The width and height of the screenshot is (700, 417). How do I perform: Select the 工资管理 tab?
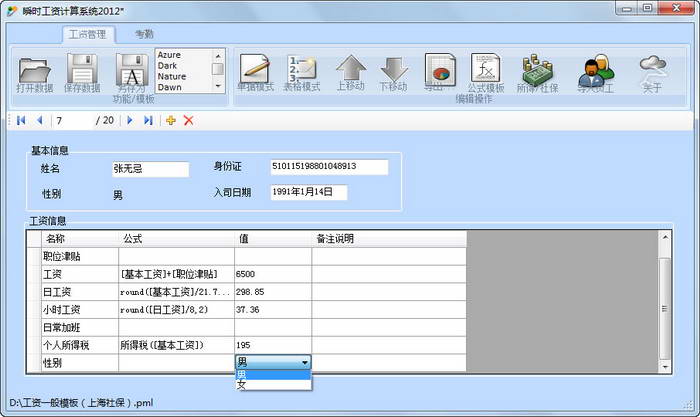(88, 34)
